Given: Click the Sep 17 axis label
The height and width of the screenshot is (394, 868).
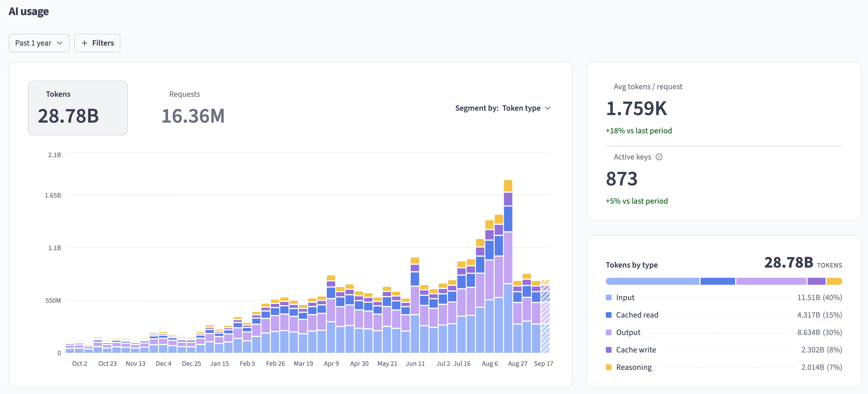Looking at the screenshot, I should click(544, 364).
